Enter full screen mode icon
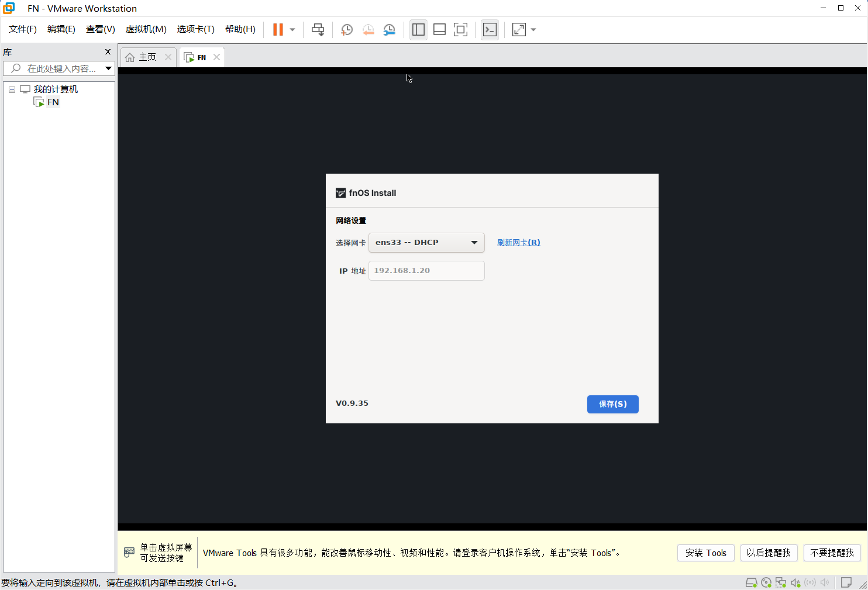 pyautogui.click(x=460, y=30)
